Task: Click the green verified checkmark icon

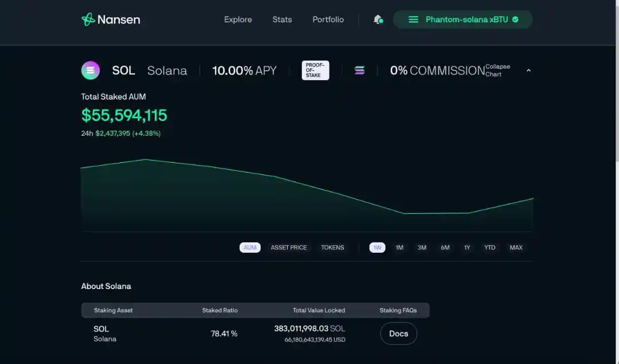Action: 515,19
